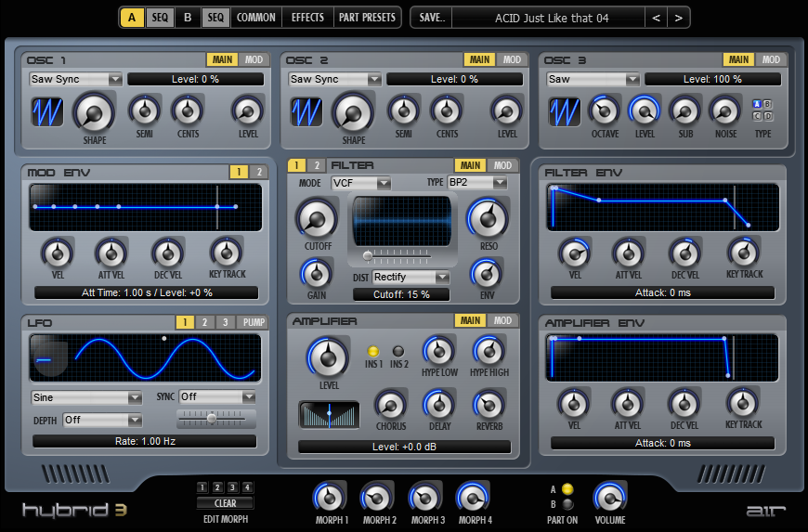Go to previous preset with < button
The height and width of the screenshot is (532, 808).
656,18
